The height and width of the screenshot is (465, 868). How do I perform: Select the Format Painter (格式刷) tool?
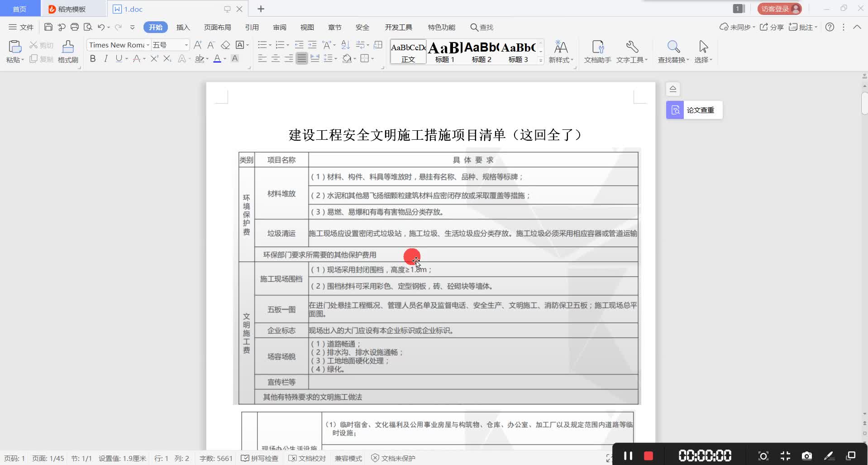(68, 52)
